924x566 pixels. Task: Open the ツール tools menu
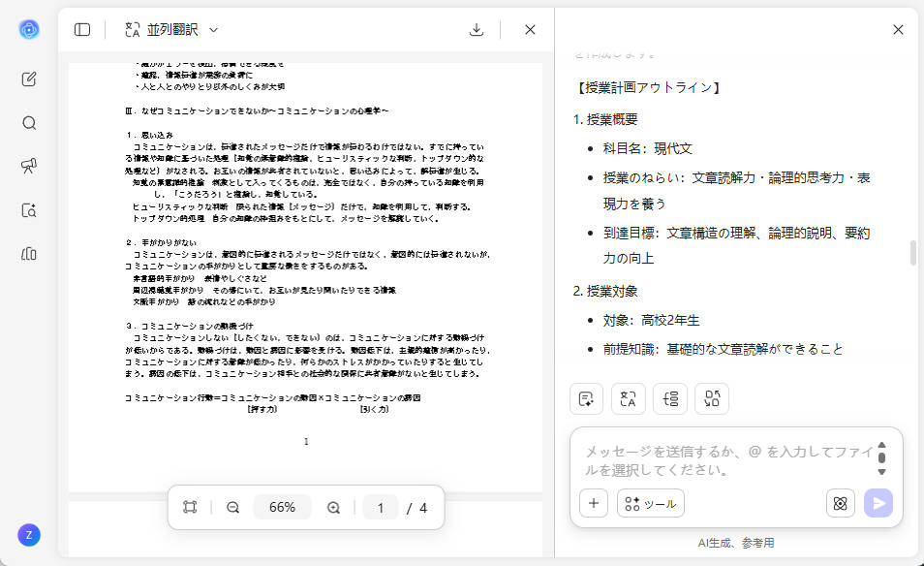click(x=650, y=503)
